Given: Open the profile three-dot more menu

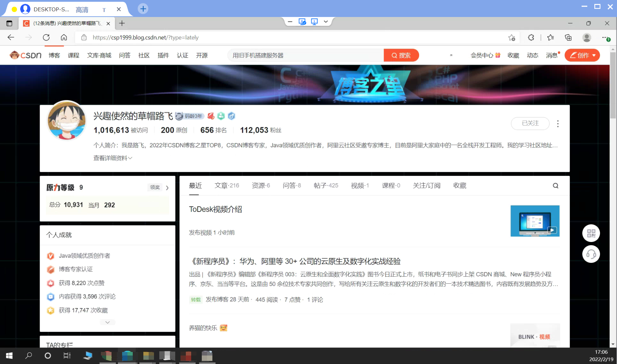Looking at the screenshot, I should [x=558, y=123].
